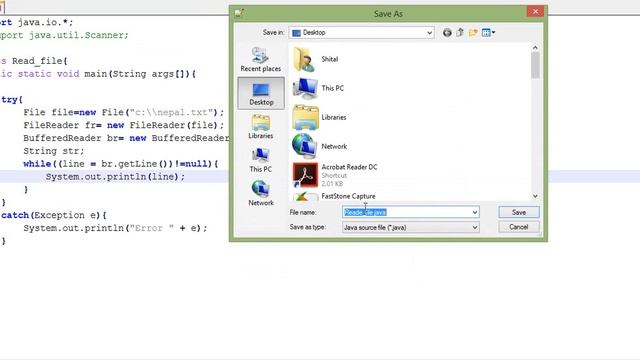Open Libraries in the places sidebar
640x360 pixels.
click(x=260, y=127)
